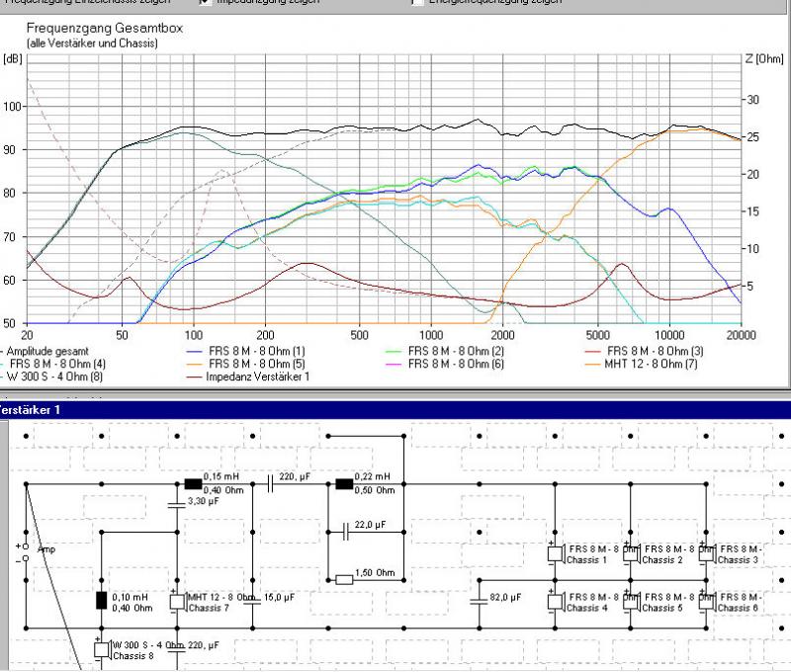Viewport: 791px width, 672px height.
Task: Select the W 300 S Chassis 8 woofer symbol
Action: (102, 648)
